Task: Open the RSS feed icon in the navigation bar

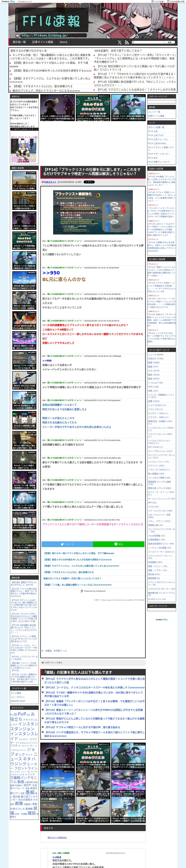Action: pos(127,42)
